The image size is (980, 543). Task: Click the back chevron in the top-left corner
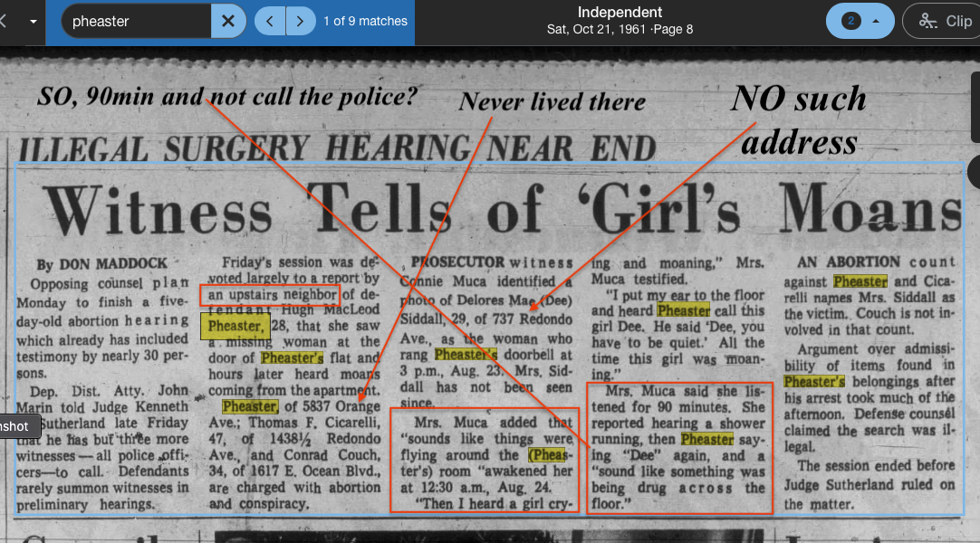(4, 21)
